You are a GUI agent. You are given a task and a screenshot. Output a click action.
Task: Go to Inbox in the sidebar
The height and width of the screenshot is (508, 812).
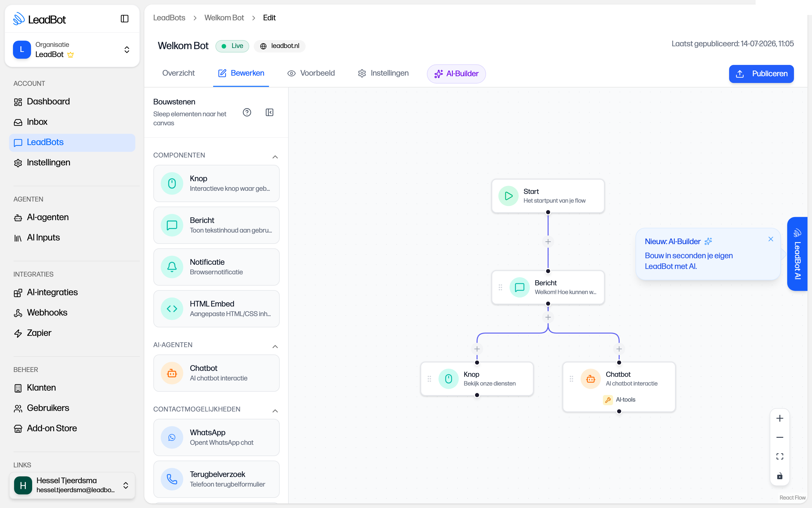pos(72,122)
